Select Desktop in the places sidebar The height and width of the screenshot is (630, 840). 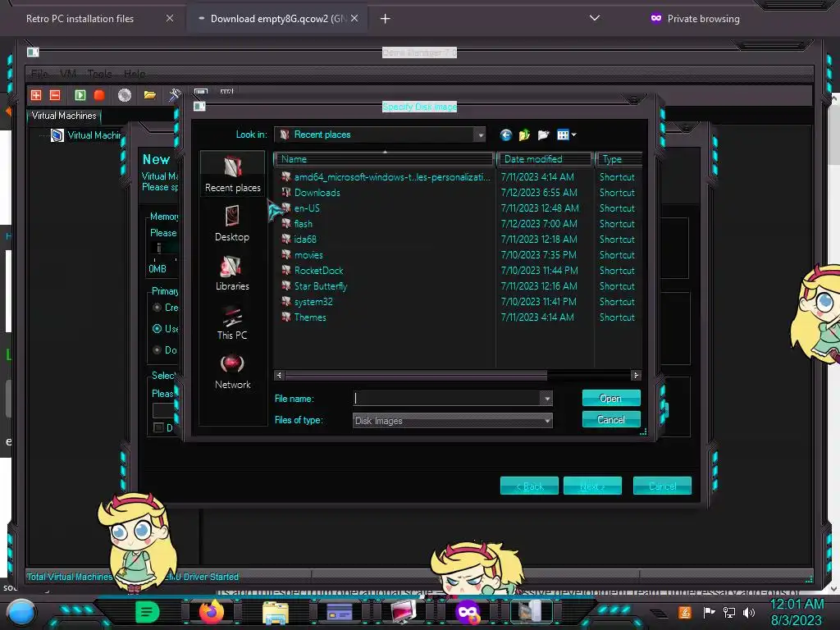click(232, 224)
